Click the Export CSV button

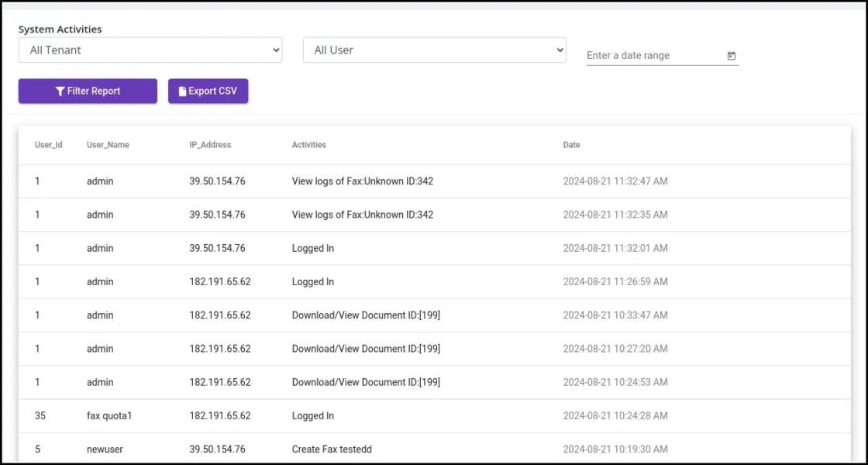[208, 91]
